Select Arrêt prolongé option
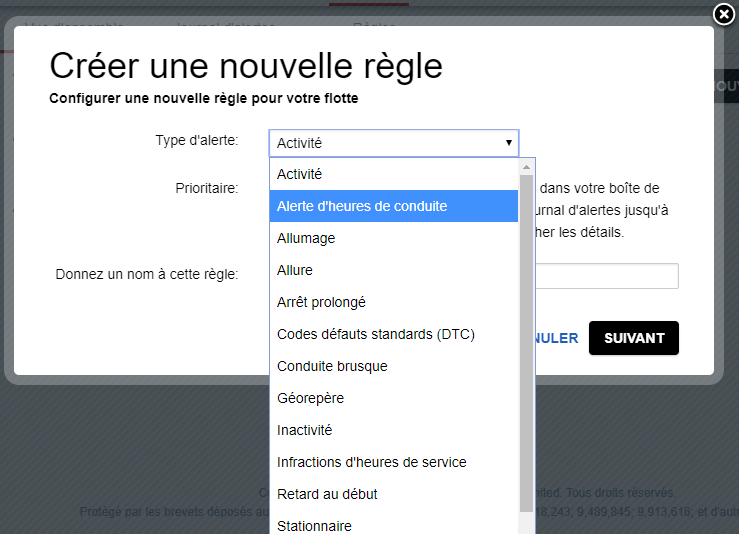The image size is (739, 534). coord(394,302)
